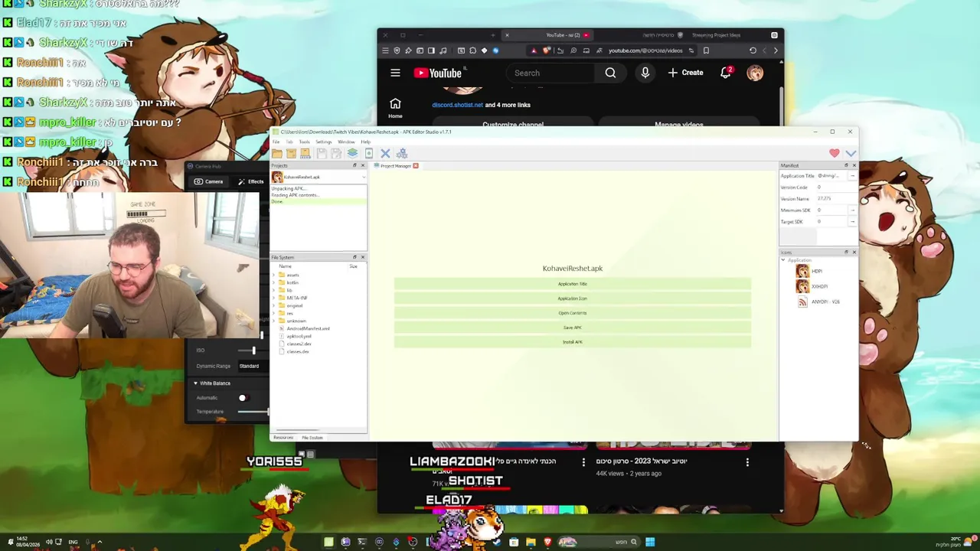The height and width of the screenshot is (551, 980).
Task: Click the Save APK floppy disk icon
Action: coord(322,153)
